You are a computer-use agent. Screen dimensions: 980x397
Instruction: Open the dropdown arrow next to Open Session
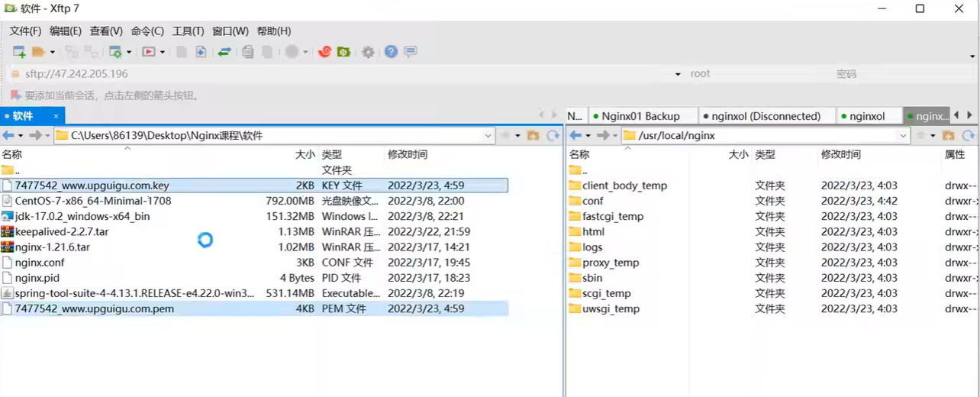coord(53,52)
